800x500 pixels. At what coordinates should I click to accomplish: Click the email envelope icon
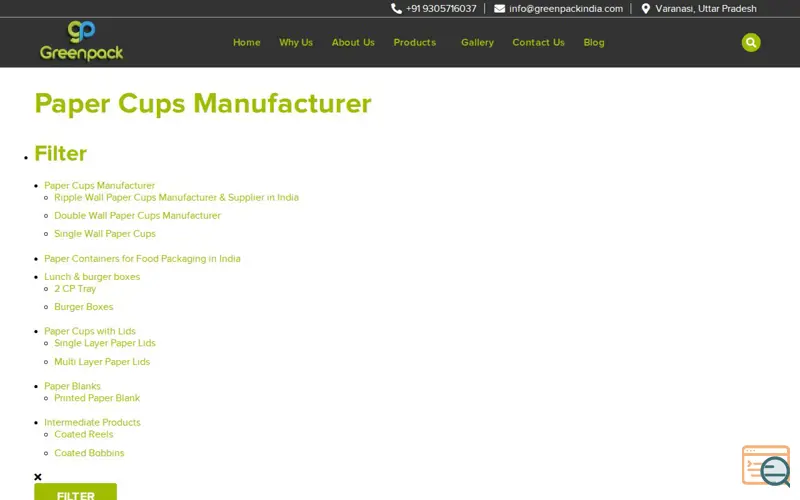click(499, 9)
